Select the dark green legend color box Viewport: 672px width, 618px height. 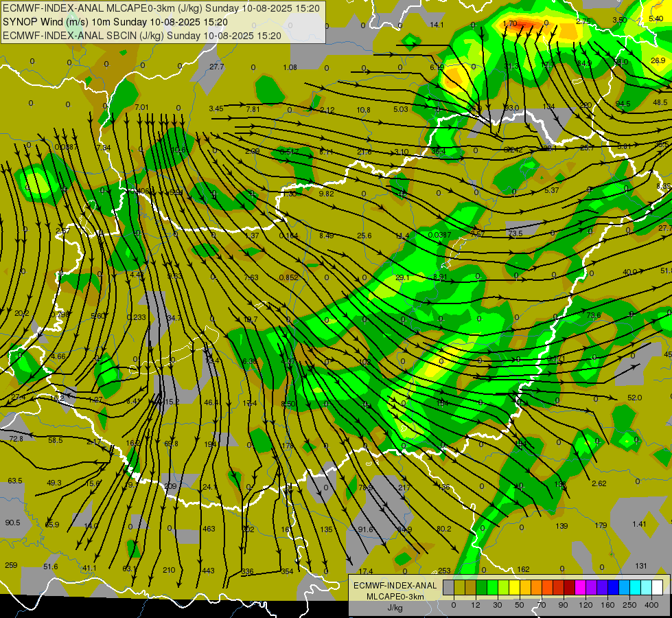click(x=482, y=587)
